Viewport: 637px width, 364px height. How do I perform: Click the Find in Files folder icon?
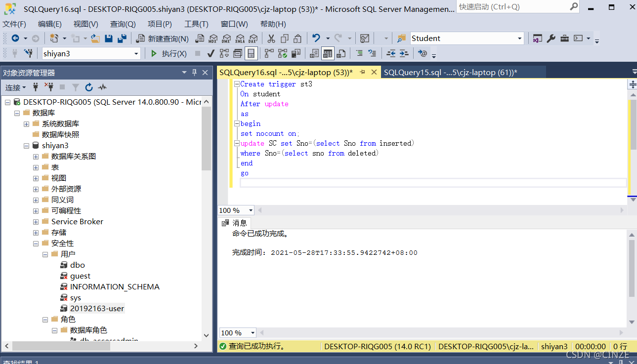click(x=401, y=39)
